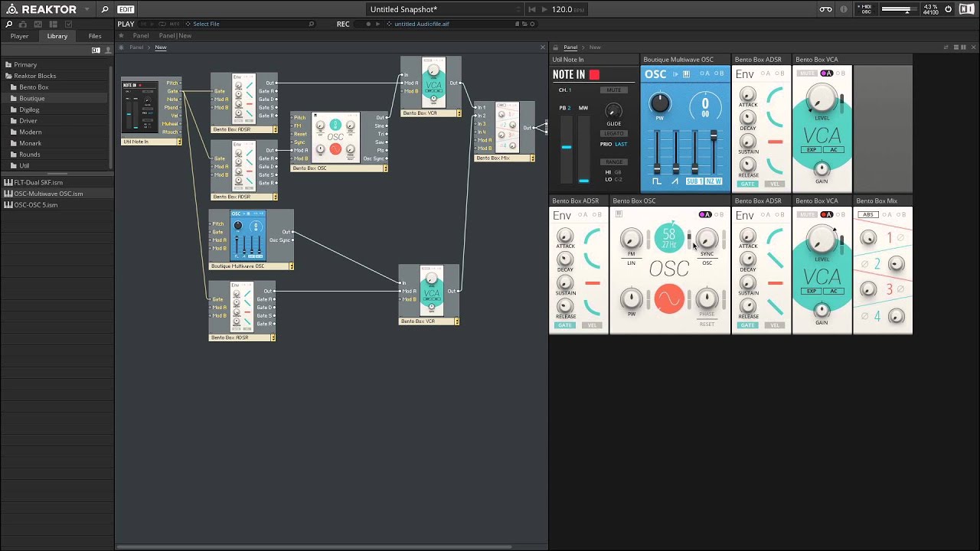Expand the Boutique Multiwave OSC block port arrow
Image resolution: width=980 pixels, height=551 pixels.
click(291, 266)
